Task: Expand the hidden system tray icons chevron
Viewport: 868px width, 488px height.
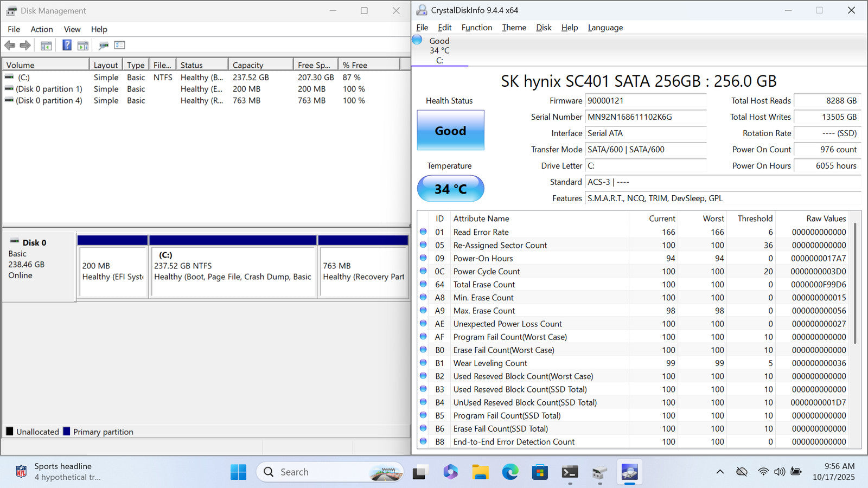Action: pyautogui.click(x=720, y=472)
